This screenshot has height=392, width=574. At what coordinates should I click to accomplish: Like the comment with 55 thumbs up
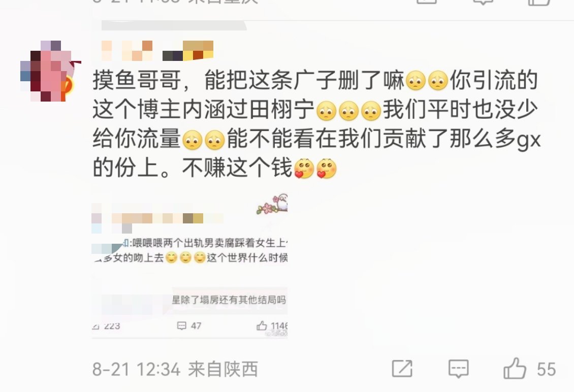515,368
